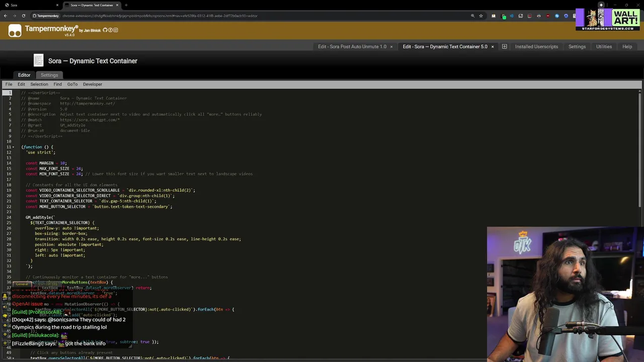Go back with the browser back arrow
644x362 pixels.
[6, 16]
